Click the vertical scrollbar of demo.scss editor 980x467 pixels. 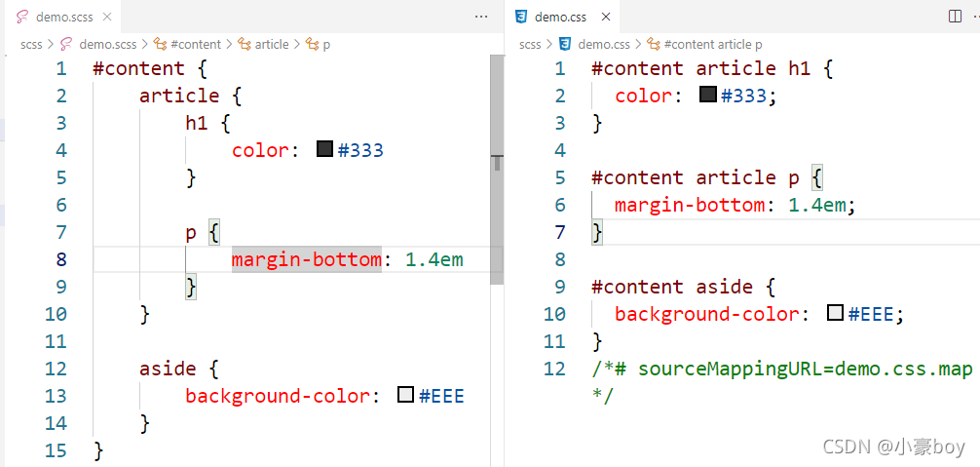(x=497, y=169)
